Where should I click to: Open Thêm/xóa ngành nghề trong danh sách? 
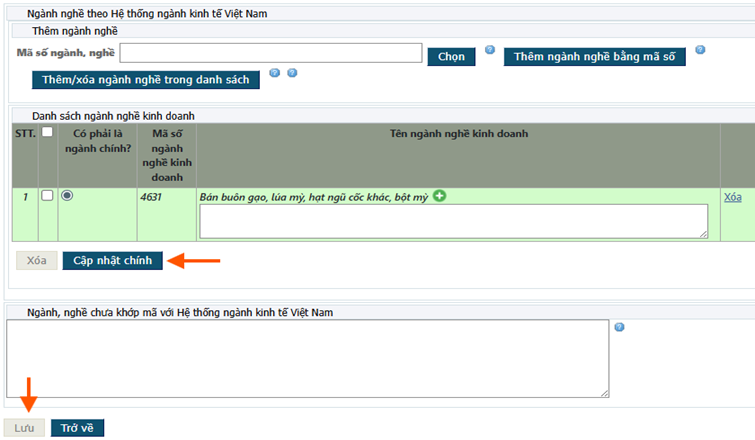click(146, 80)
